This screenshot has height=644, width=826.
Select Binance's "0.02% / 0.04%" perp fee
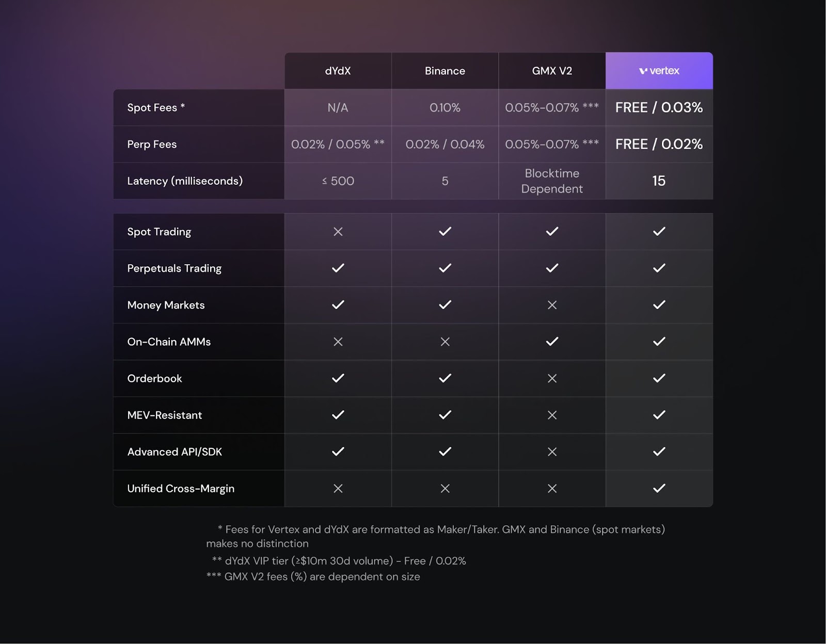coord(445,144)
